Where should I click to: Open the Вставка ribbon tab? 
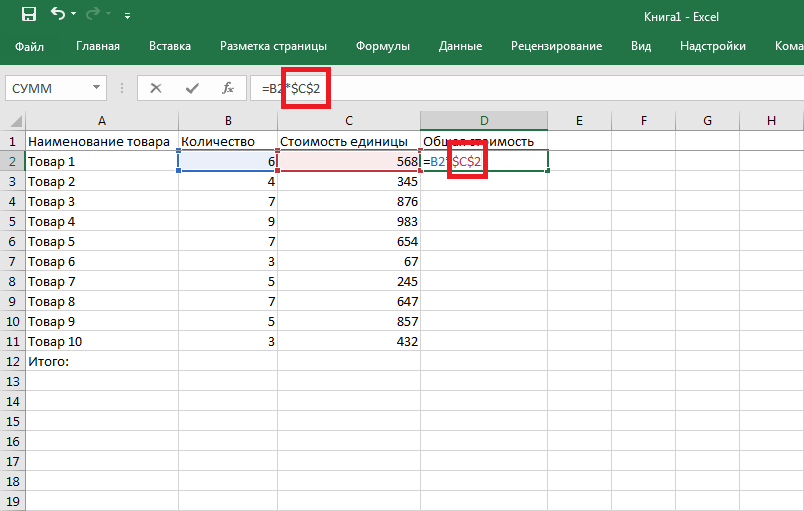[170, 46]
